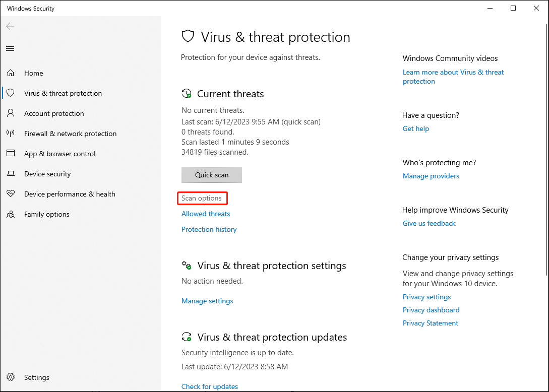Go back using the back arrow
Image resolution: width=549 pixels, height=392 pixels.
10,26
